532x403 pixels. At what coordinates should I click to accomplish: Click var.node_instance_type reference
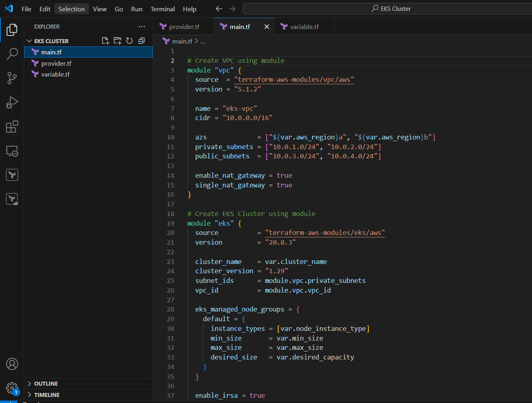tap(323, 328)
